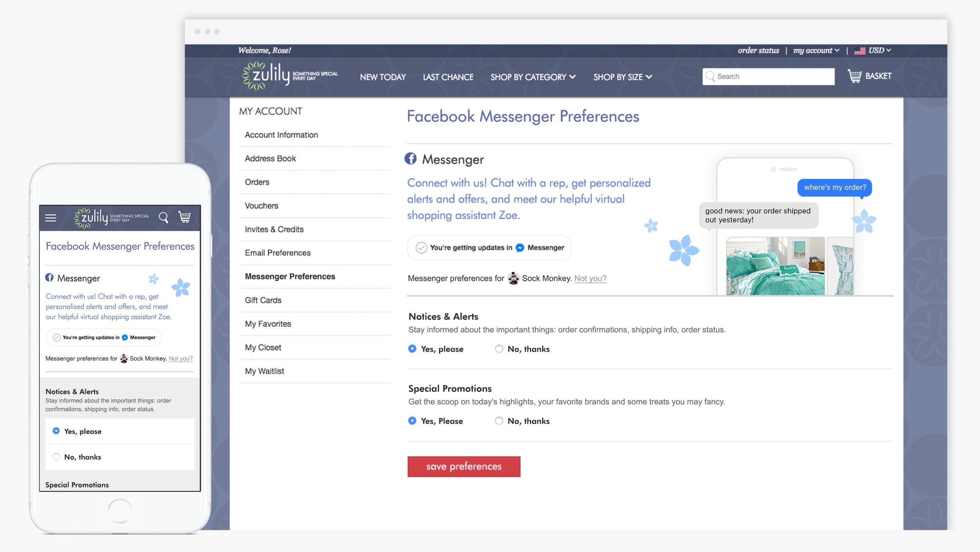Image resolution: width=980 pixels, height=552 pixels.
Task: Open the basket cart icon on desktop
Action: point(855,76)
